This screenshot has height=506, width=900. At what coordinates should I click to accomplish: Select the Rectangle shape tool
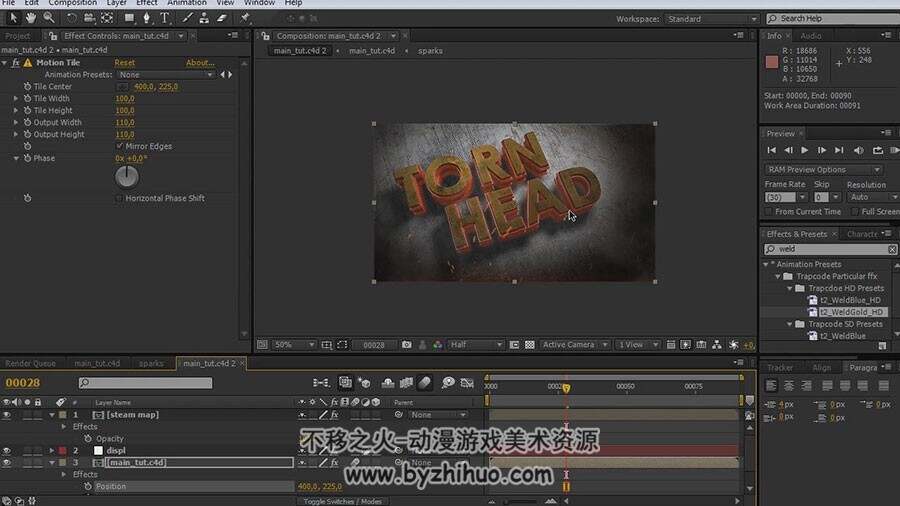click(x=129, y=18)
